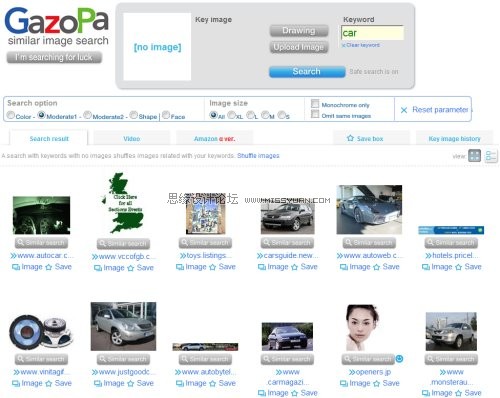Enable Monochrome only checkbox
This screenshot has width=500, height=398.
coord(315,104)
